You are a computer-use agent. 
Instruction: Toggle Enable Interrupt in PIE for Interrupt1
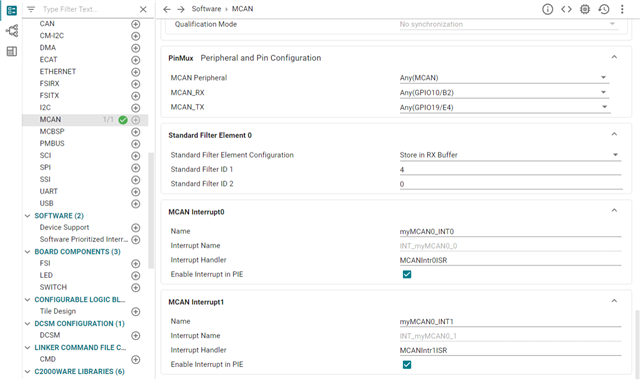407,364
